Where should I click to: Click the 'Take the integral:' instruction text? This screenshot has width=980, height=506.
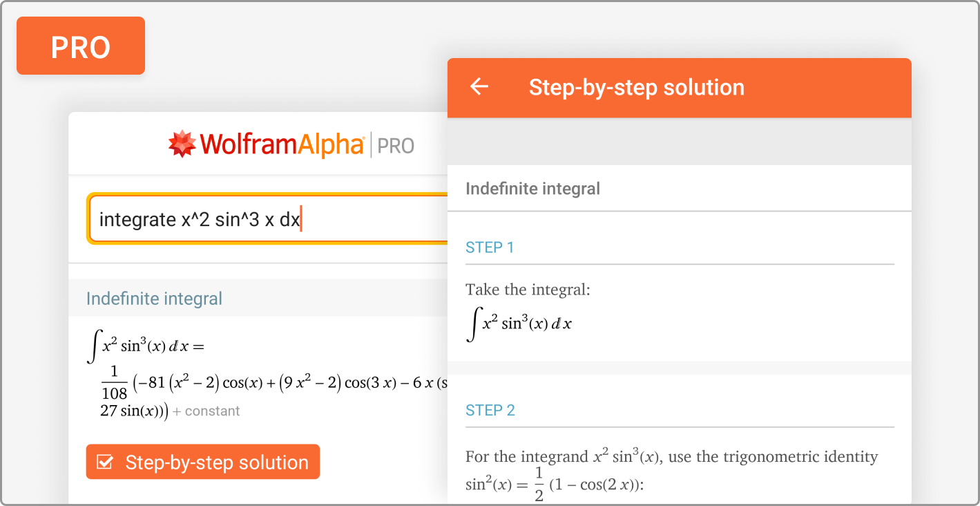(x=528, y=290)
